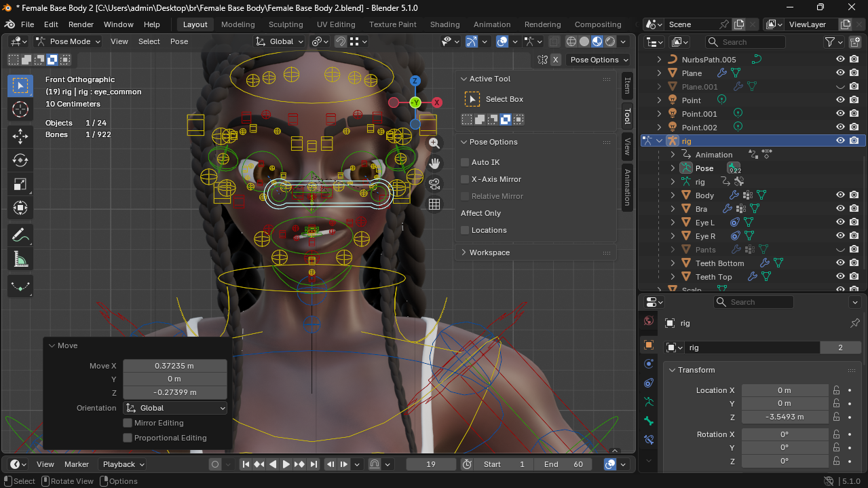The image size is (868, 488).
Task: Open the Playback popover button
Action: click(x=124, y=464)
